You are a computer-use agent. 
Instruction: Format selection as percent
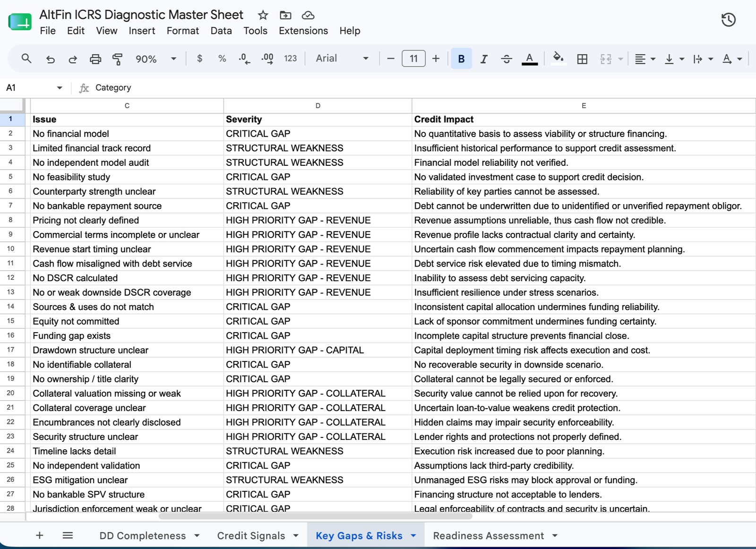coord(222,59)
